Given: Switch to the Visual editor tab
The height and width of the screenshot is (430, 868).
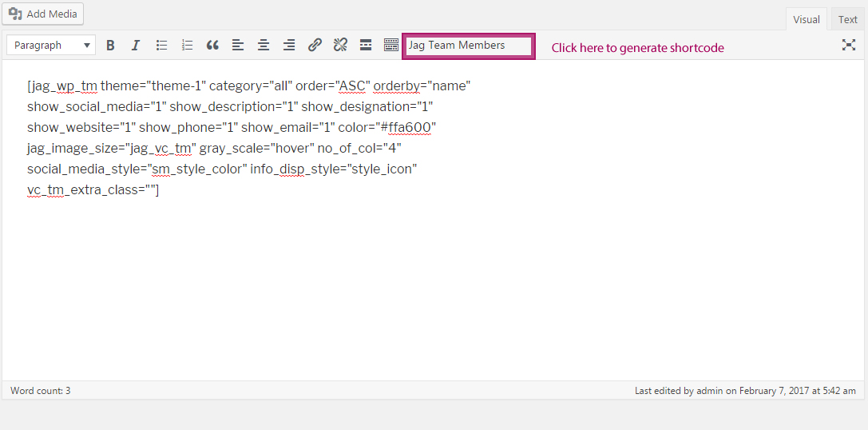Looking at the screenshot, I should click(x=806, y=19).
